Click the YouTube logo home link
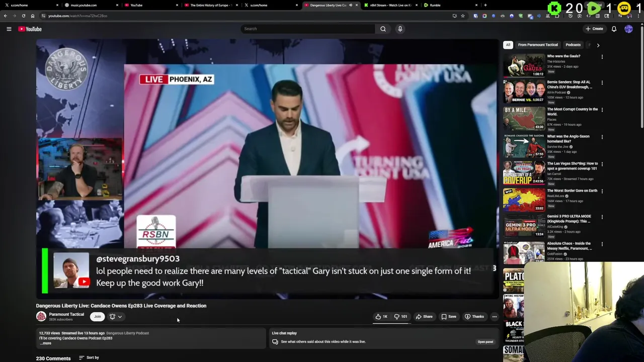Screen dimensions: 644x362 [30, 29]
